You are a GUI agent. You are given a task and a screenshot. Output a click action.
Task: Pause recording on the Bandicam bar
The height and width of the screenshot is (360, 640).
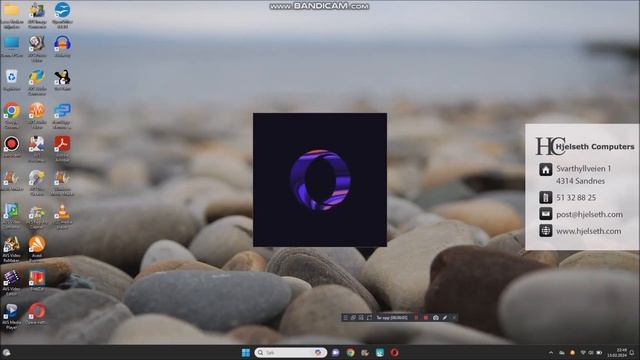416,318
